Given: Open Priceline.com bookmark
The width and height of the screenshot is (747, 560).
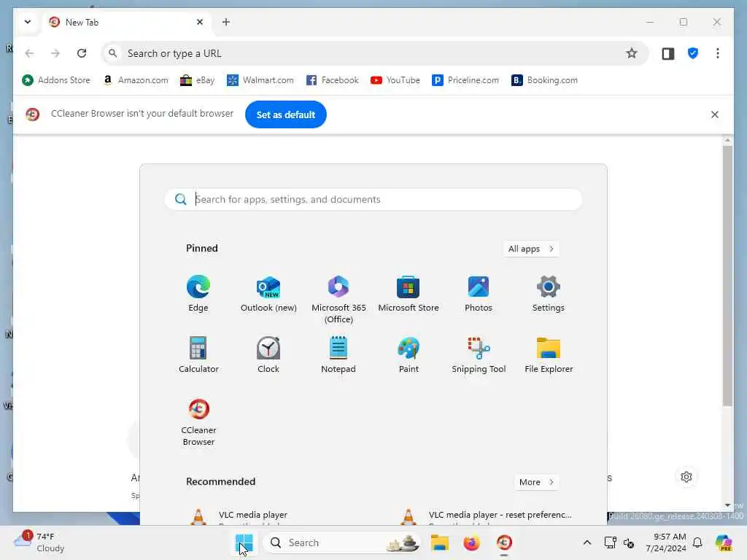Looking at the screenshot, I should [465, 80].
